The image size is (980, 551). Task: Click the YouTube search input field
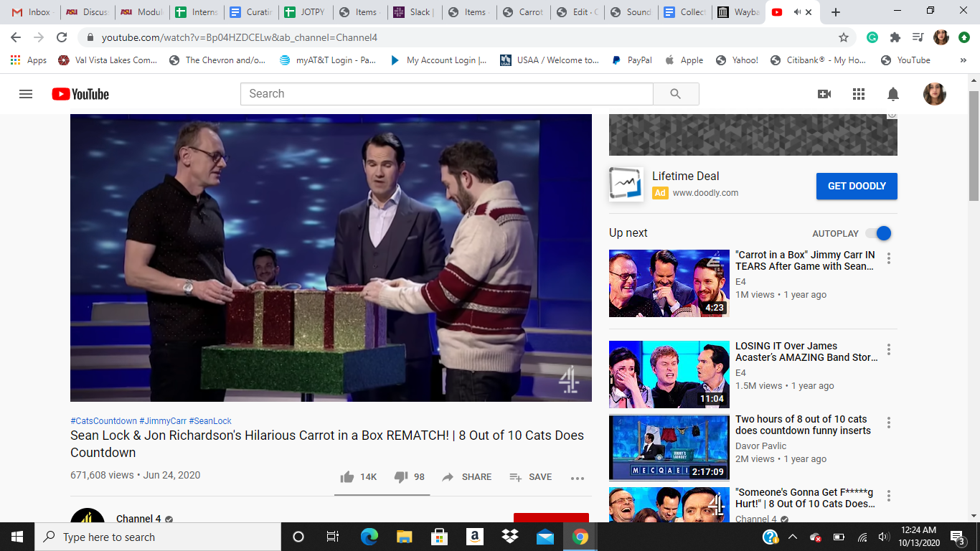coord(446,94)
